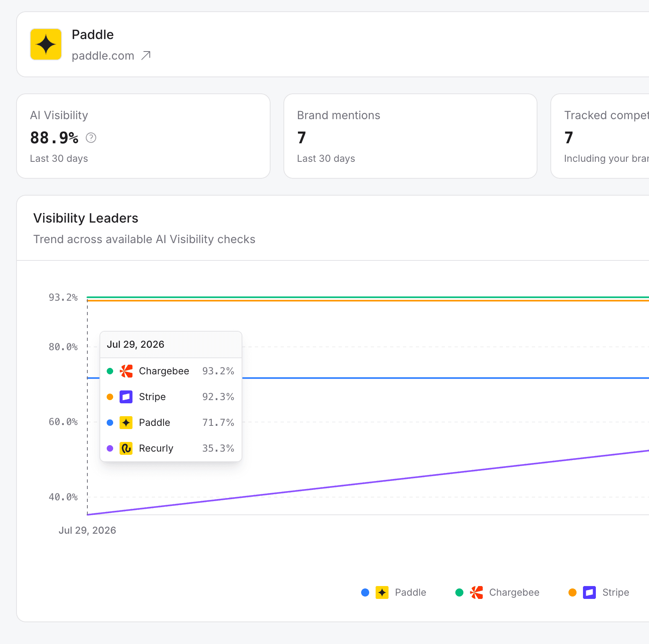Click the tooltip date Jul 29, 2026
This screenshot has width=649, height=644.
(x=136, y=345)
